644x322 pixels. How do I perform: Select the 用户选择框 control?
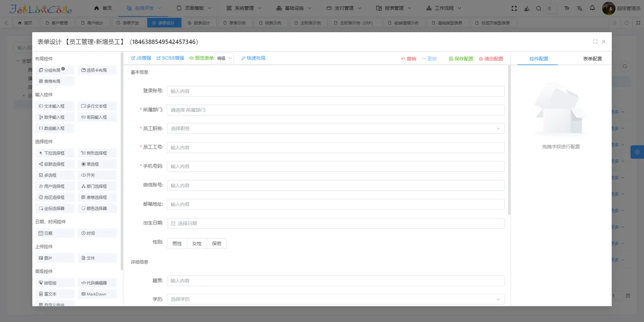tap(54, 186)
